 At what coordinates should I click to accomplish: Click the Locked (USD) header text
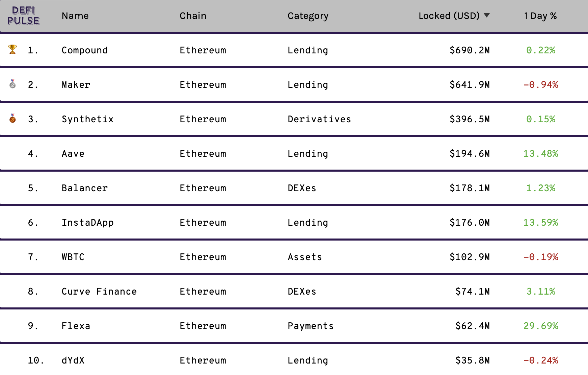coord(449,16)
